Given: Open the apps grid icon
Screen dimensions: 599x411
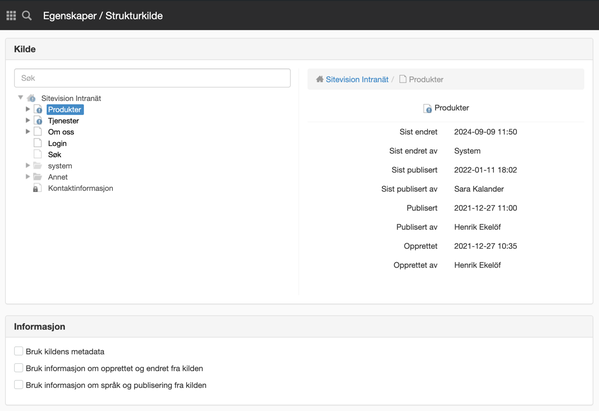Looking at the screenshot, I should 11,16.
